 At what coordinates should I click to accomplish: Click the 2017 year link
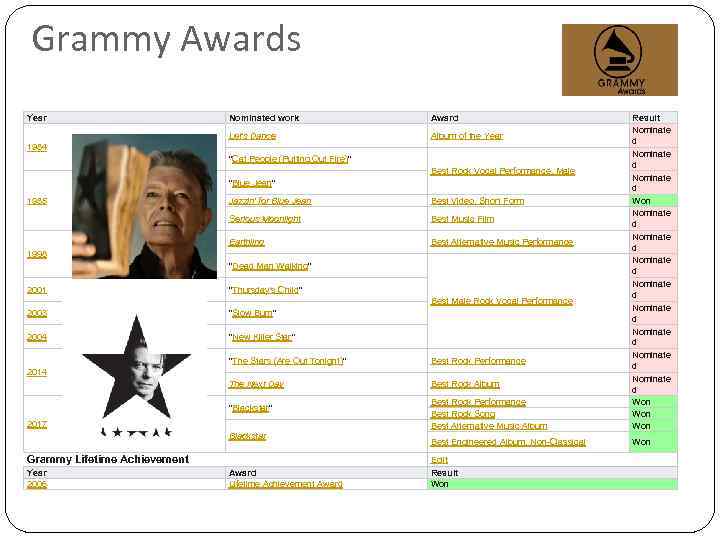coord(37,425)
